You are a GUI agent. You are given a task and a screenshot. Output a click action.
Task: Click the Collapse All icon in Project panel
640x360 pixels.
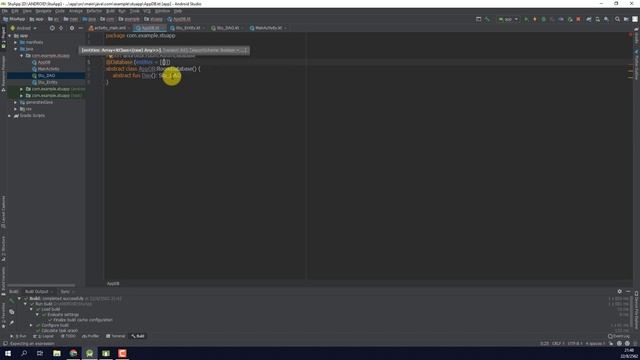[61, 28]
